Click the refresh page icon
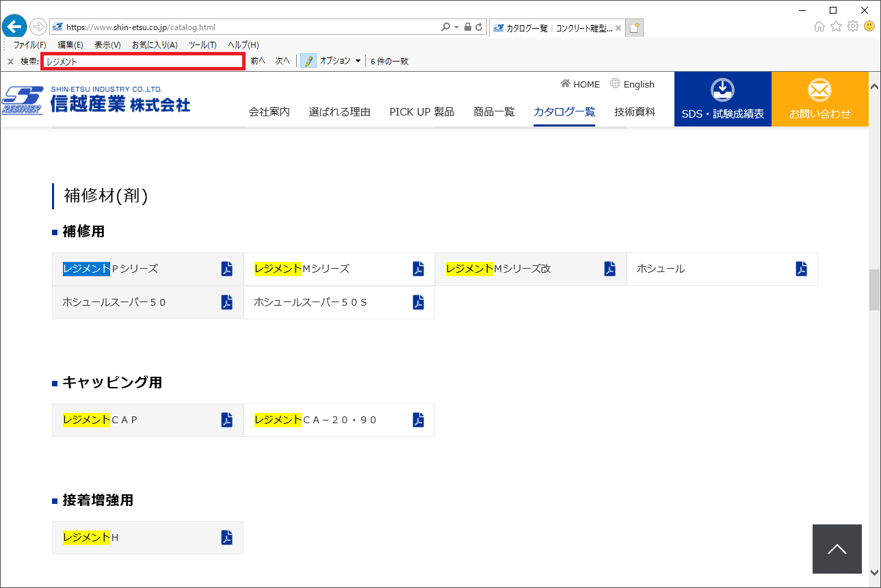The width and height of the screenshot is (881, 588). (479, 27)
